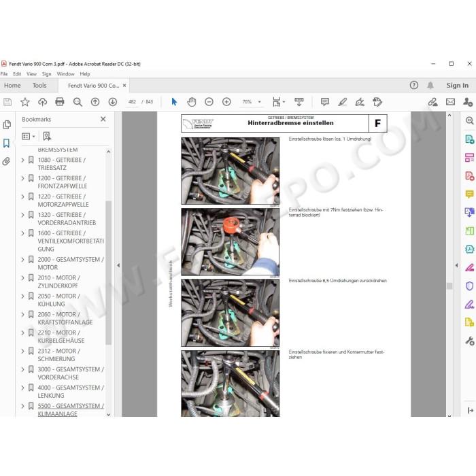Open the Sign menu
Screen dimensions: 476x476
(46, 73)
